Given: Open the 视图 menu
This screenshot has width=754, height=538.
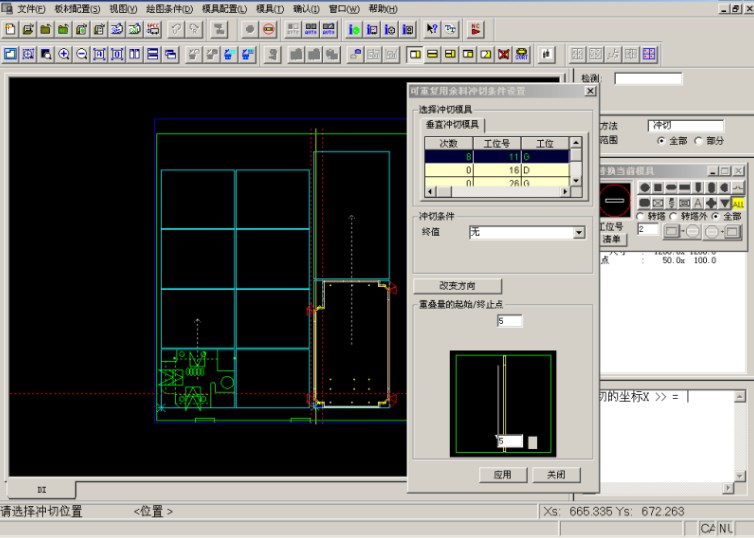Looking at the screenshot, I should [x=123, y=9].
